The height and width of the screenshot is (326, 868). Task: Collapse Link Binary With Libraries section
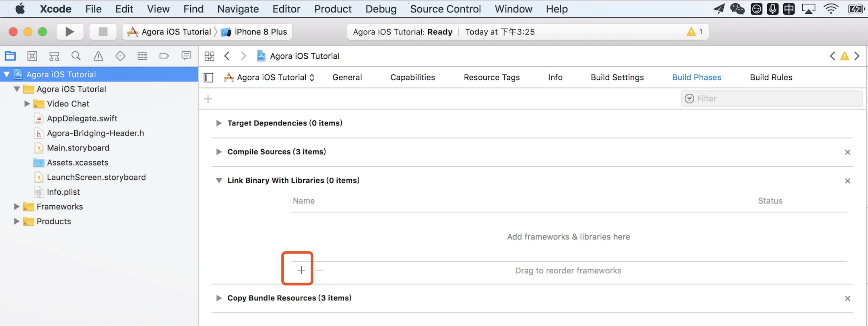click(219, 181)
